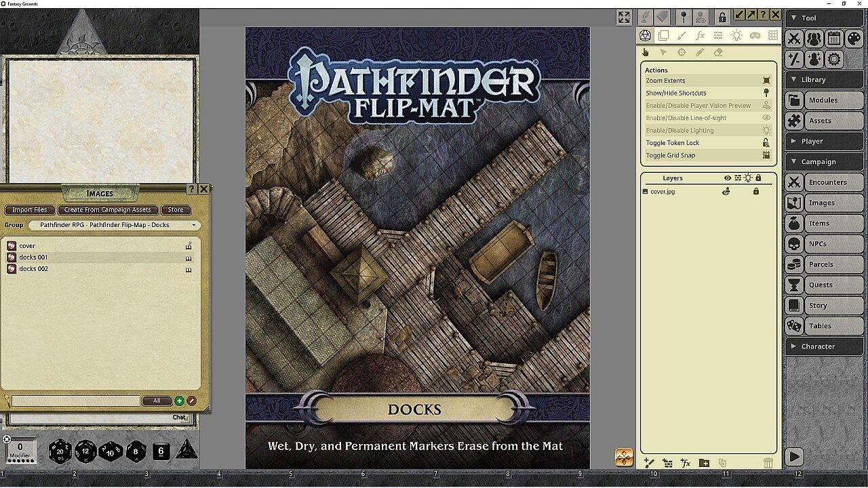Screen dimensions: 868x488
Task: Open the party sheet icon
Action: tap(814, 39)
